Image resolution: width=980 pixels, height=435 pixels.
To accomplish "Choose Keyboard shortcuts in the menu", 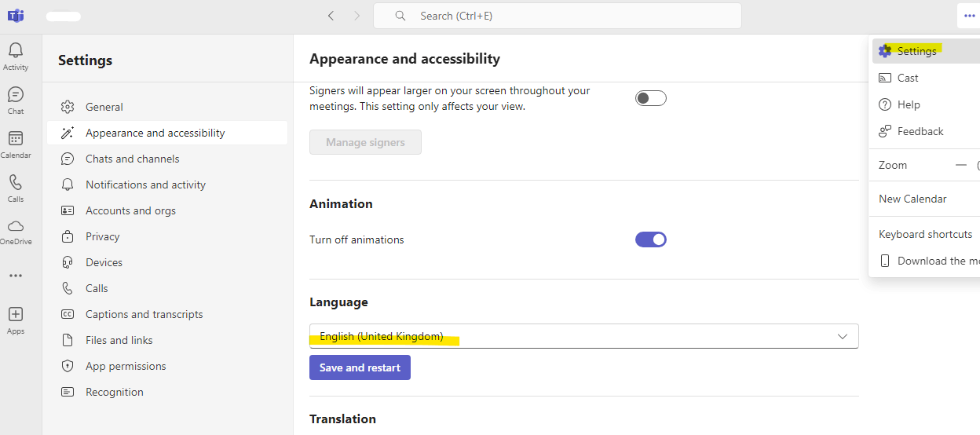I will pyautogui.click(x=925, y=234).
